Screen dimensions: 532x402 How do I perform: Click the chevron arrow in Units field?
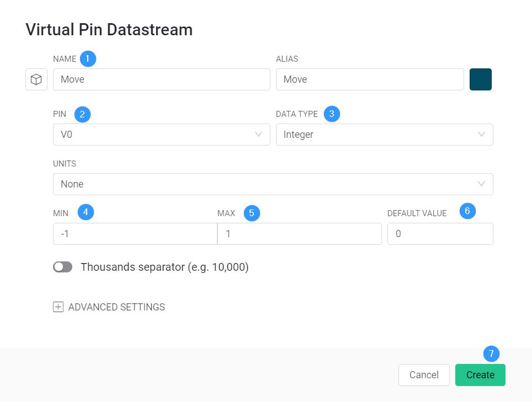click(481, 184)
